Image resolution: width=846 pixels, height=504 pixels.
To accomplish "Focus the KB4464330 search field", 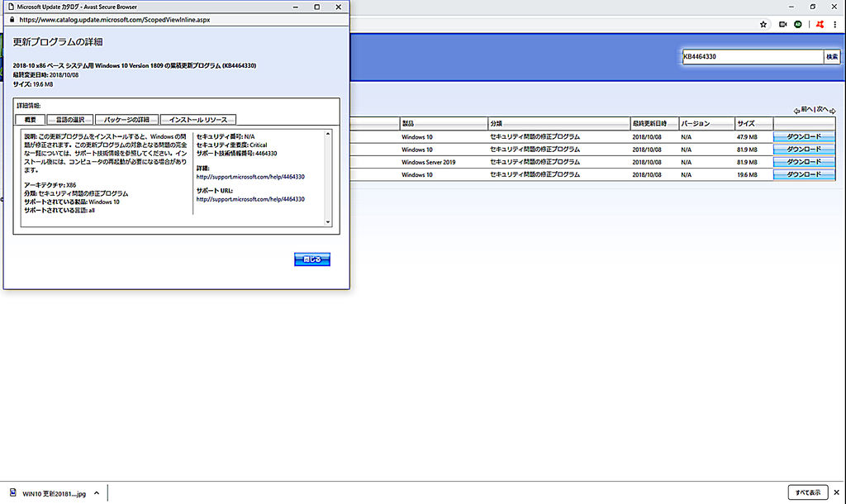I will (753, 57).
